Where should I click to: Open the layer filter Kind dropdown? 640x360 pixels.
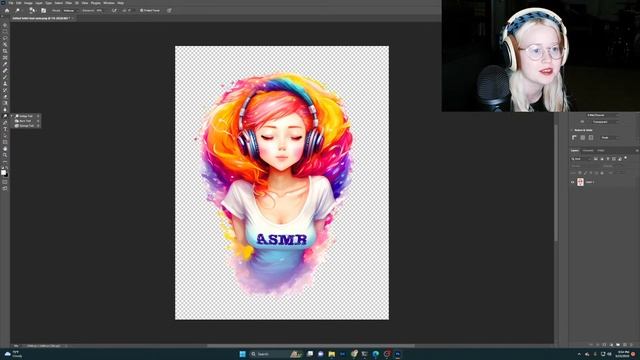(x=581, y=159)
